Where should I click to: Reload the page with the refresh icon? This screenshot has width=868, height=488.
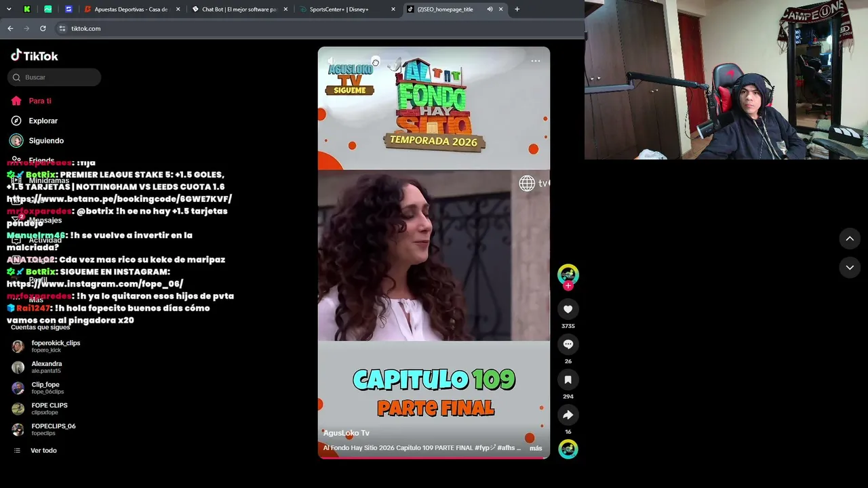click(43, 28)
